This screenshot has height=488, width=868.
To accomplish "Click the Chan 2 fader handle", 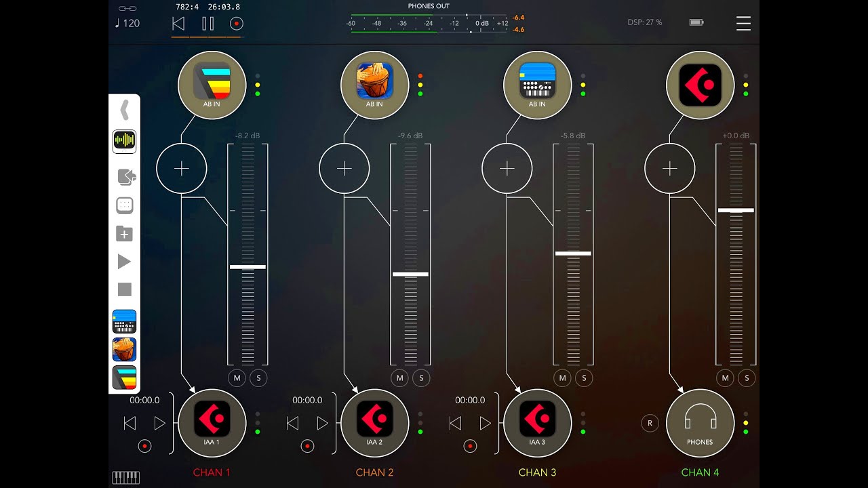I will tap(410, 274).
